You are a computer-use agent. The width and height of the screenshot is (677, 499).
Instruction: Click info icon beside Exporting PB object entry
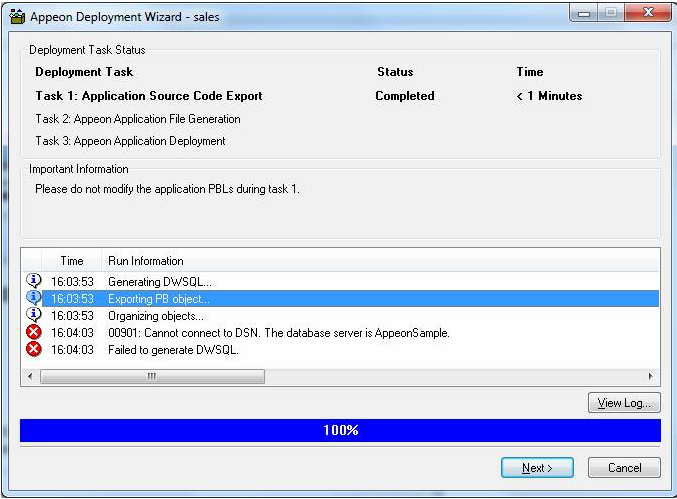pyautogui.click(x=34, y=298)
